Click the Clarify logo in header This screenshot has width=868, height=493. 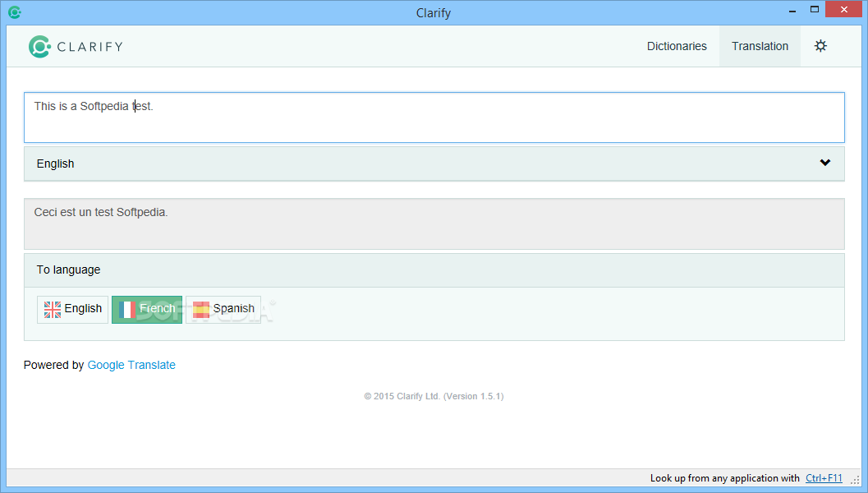[x=76, y=47]
